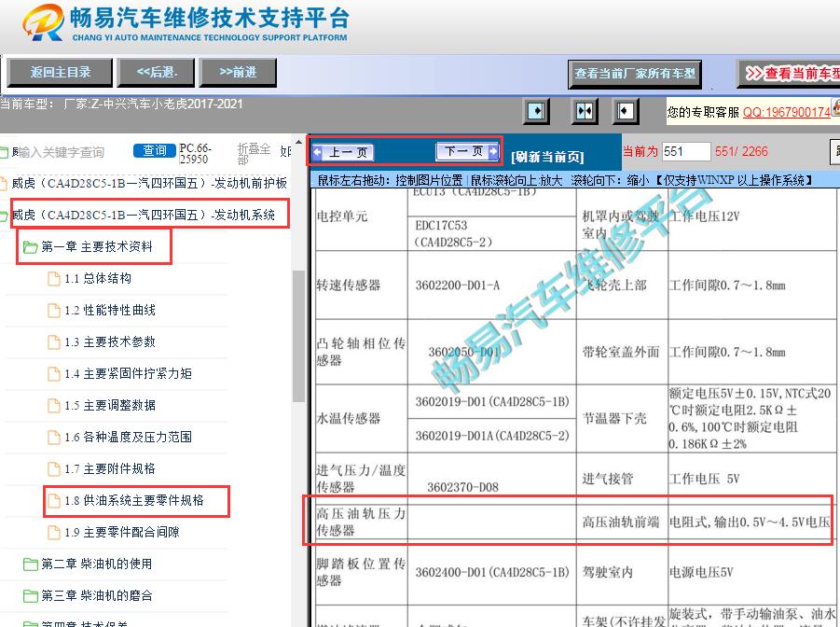The width and height of the screenshot is (840, 627).
Task: Click the left arrow icon on 上一页
Action: coord(317,152)
